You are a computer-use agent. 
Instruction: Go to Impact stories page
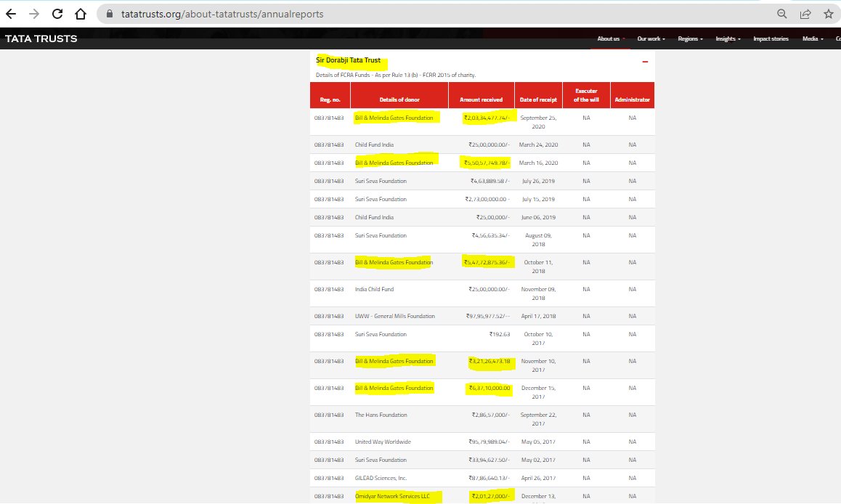click(x=771, y=38)
